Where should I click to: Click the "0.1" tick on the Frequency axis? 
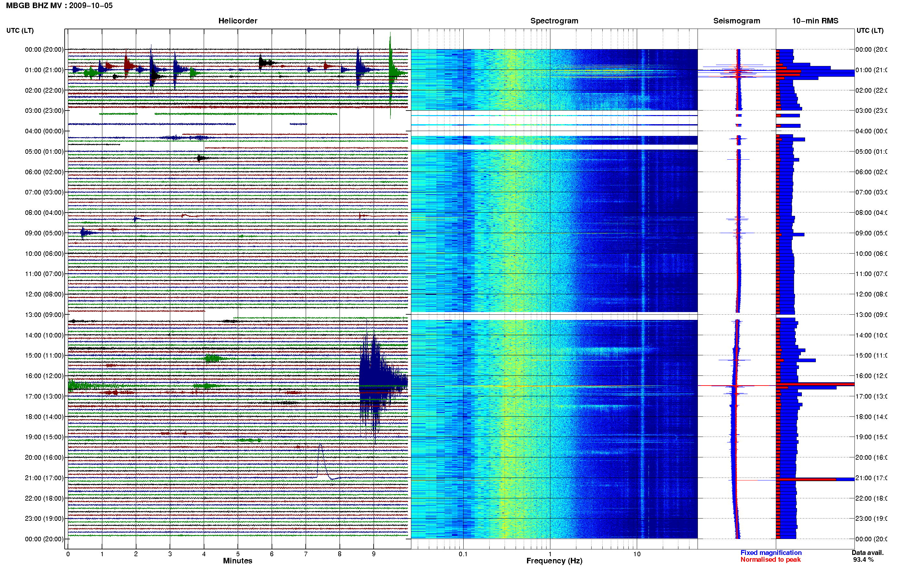click(x=463, y=554)
